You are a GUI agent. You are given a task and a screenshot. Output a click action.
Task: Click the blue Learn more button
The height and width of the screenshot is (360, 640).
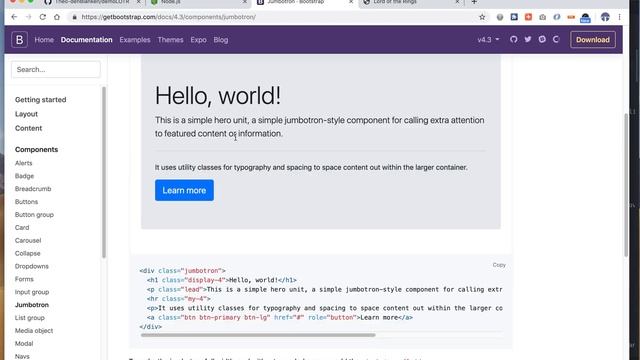pyautogui.click(x=184, y=190)
